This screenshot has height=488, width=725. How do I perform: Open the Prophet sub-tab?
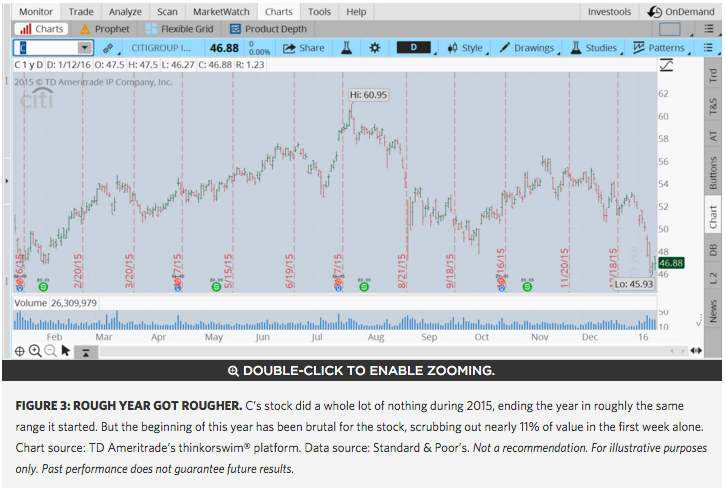(x=105, y=29)
